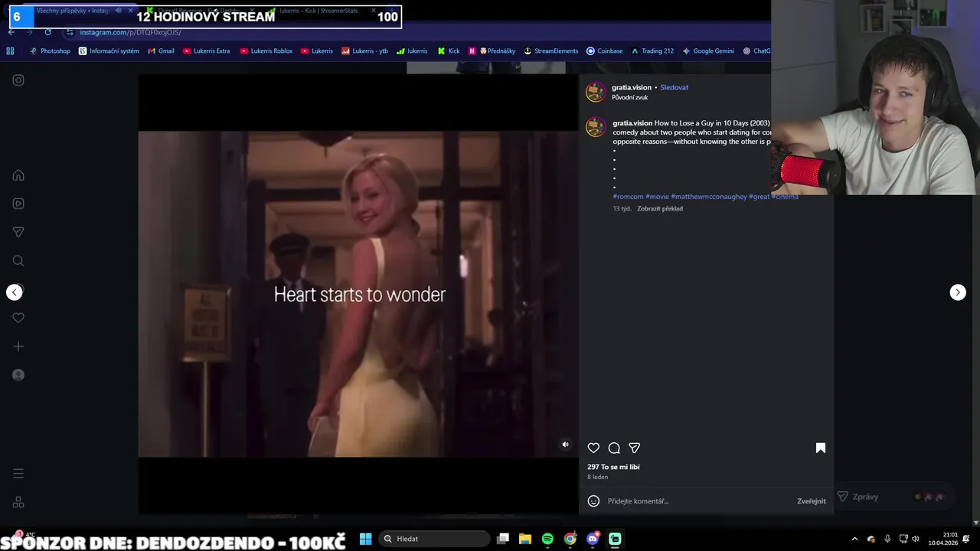
Task: Click the gratia.vision avatar in the post header
Action: [596, 93]
